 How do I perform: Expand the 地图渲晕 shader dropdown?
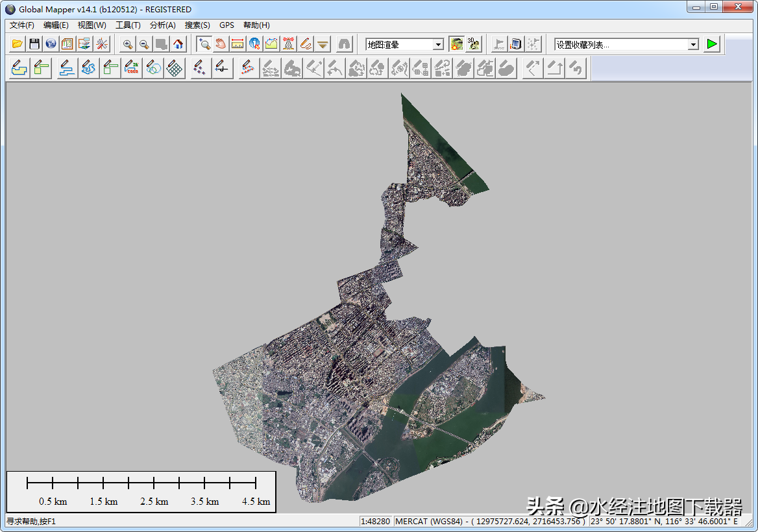click(x=438, y=45)
